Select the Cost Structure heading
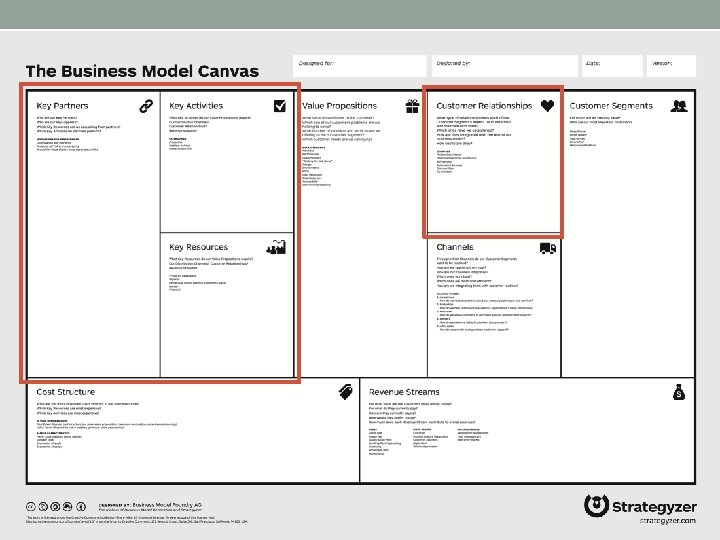720x540 pixels. tap(66, 392)
